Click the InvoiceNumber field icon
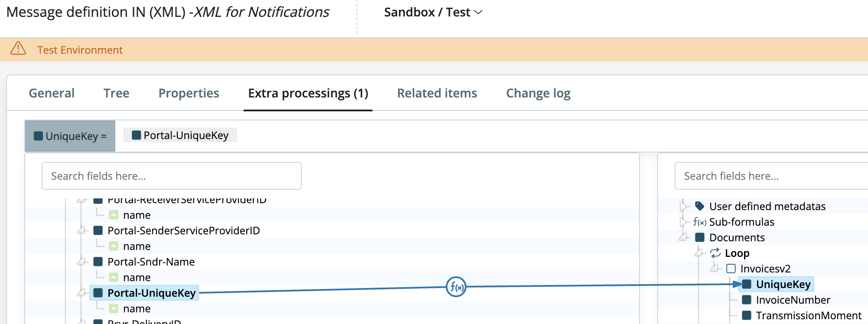Viewport: 868px width, 324px height. click(747, 300)
